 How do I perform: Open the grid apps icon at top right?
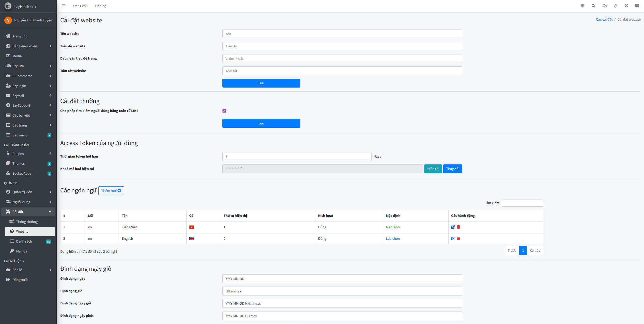(637, 6)
